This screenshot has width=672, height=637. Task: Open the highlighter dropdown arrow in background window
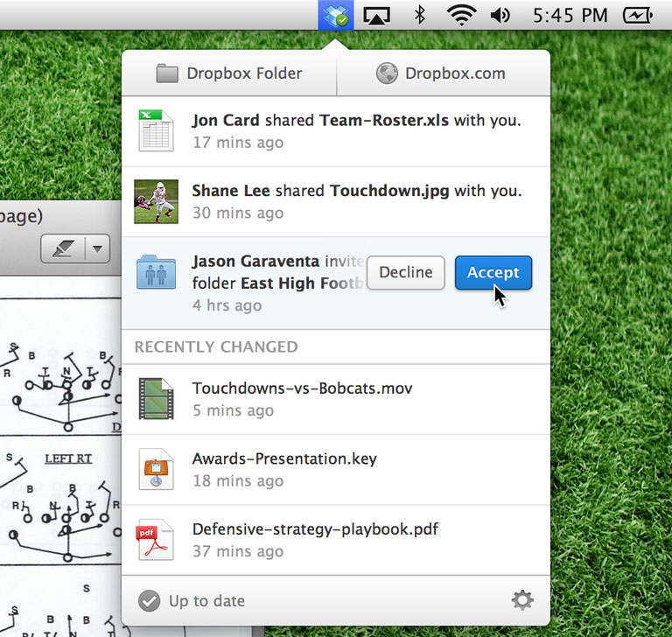click(x=98, y=248)
